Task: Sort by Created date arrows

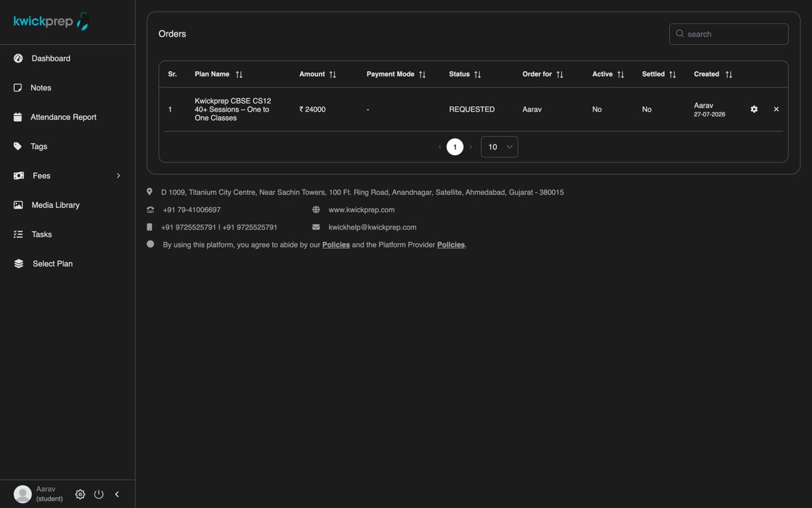Action: click(729, 75)
